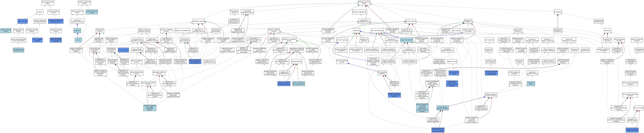
Task: Click the 'establishment of localization' node
Action: [x=599, y=21]
